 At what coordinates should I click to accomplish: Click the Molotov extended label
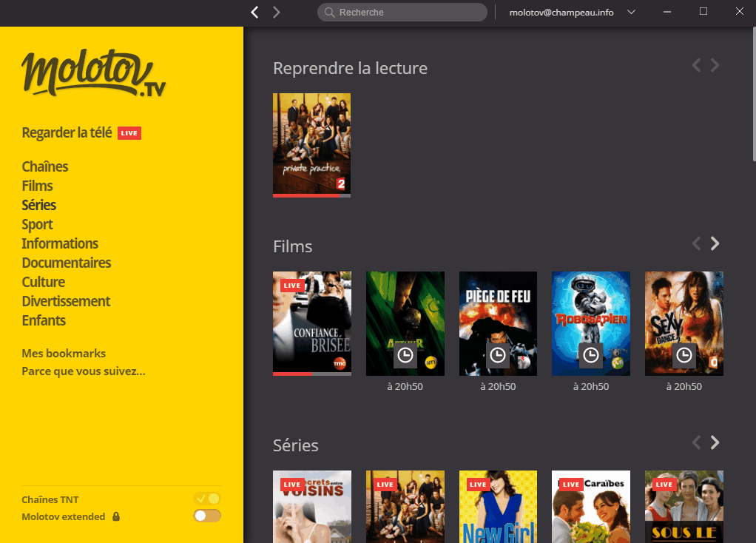click(x=63, y=516)
